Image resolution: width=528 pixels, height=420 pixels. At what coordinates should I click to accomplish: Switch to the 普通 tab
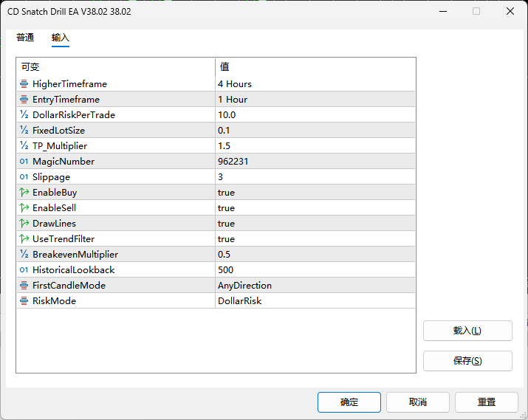pyautogui.click(x=25, y=38)
